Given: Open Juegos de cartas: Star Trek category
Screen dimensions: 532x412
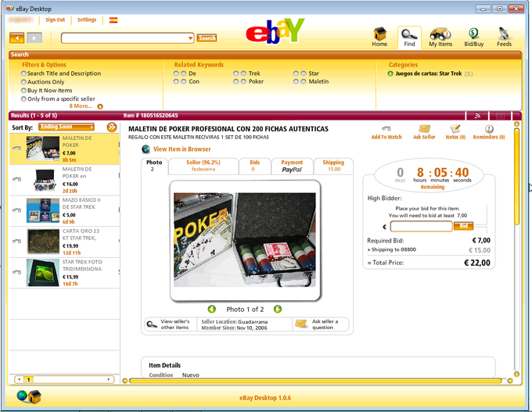Looking at the screenshot, I should 429,73.
